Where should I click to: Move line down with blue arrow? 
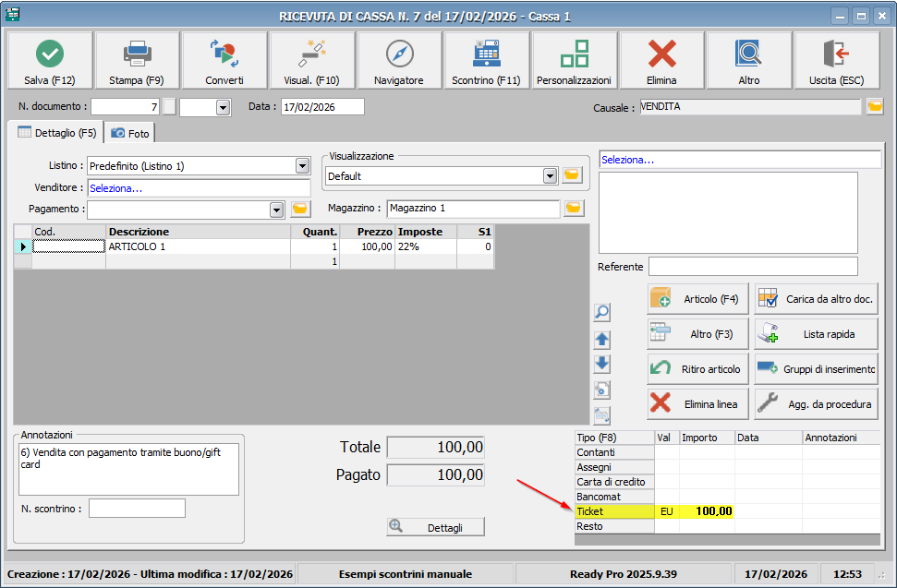coord(601,364)
